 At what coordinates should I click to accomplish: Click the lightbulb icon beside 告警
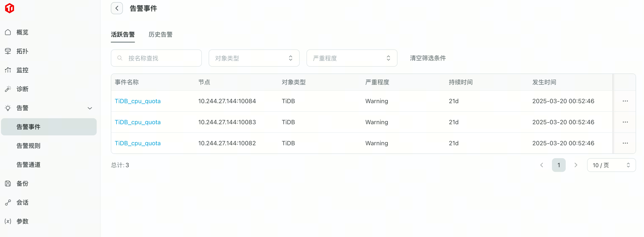pos(8,108)
